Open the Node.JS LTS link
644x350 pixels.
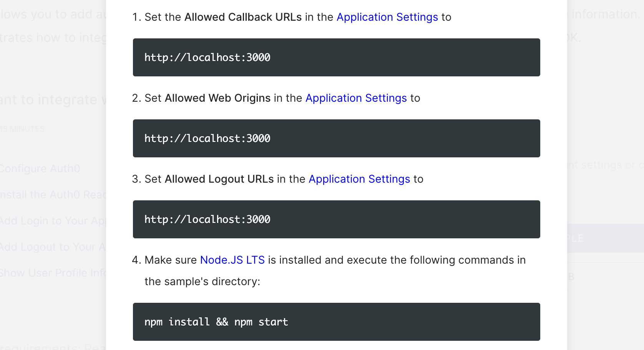click(232, 260)
